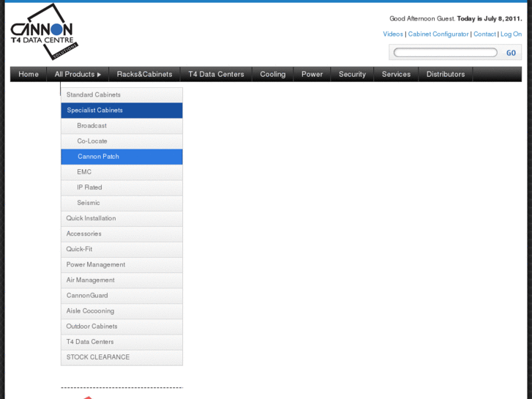This screenshot has width=532, height=399.
Task: Select Standard Cabinets in the sidebar
Action: pos(121,94)
